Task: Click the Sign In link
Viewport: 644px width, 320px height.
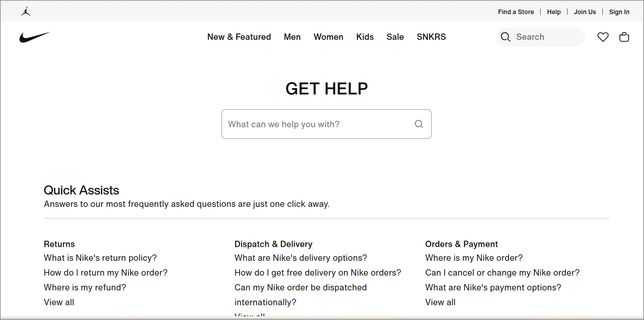Action: pyautogui.click(x=619, y=12)
